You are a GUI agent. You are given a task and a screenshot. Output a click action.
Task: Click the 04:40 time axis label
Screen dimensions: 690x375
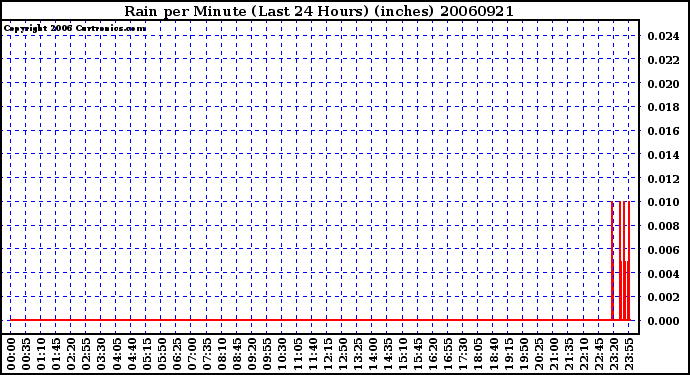click(132, 354)
